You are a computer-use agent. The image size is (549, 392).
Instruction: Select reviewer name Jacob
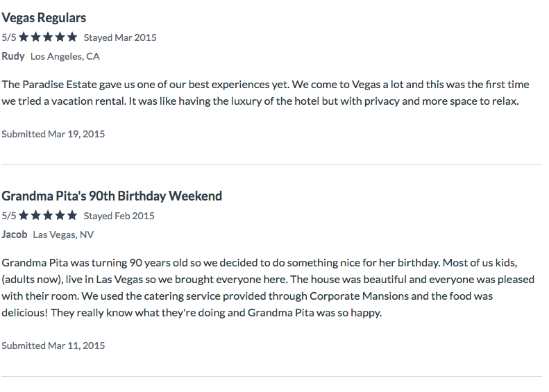click(x=15, y=235)
